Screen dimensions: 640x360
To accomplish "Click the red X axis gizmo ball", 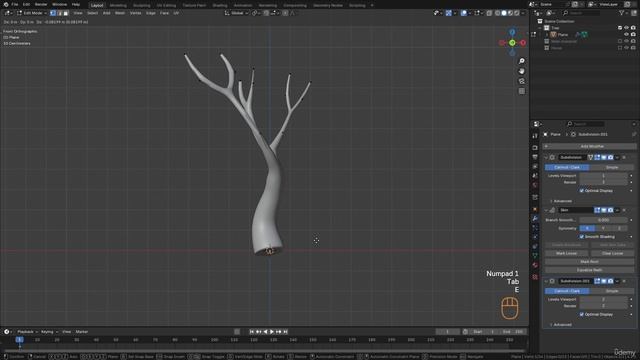I will click(523, 42).
